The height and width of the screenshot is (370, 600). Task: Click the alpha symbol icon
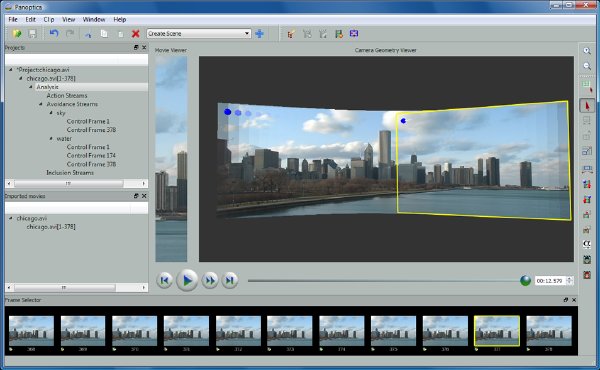(587, 244)
